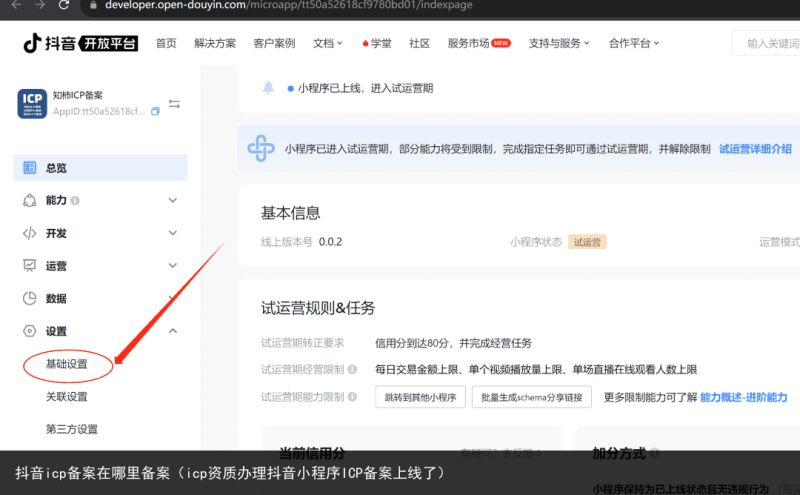Image resolution: width=800 pixels, height=495 pixels.
Task: Click the Douyin open platform logo
Action: pyautogui.click(x=81, y=43)
